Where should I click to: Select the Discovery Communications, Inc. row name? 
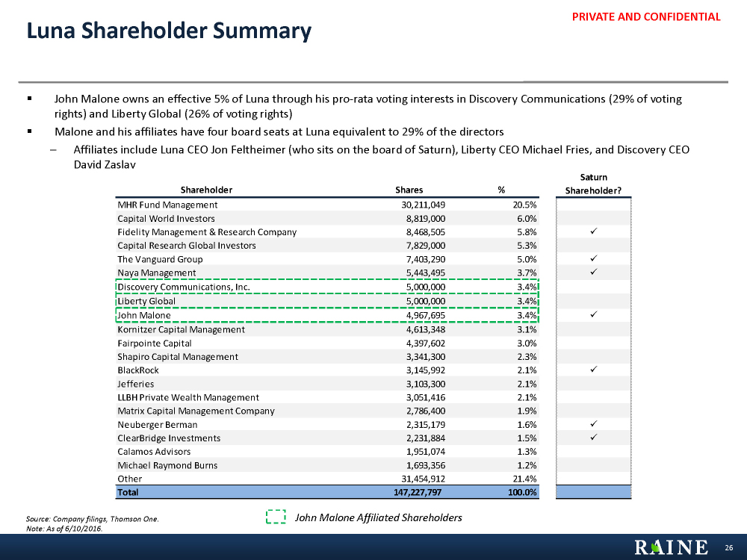click(x=184, y=287)
